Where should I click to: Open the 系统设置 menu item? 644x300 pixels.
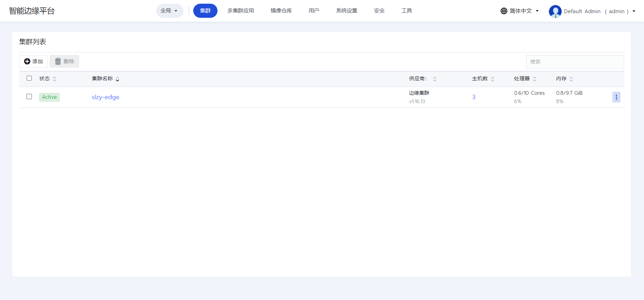point(347,11)
